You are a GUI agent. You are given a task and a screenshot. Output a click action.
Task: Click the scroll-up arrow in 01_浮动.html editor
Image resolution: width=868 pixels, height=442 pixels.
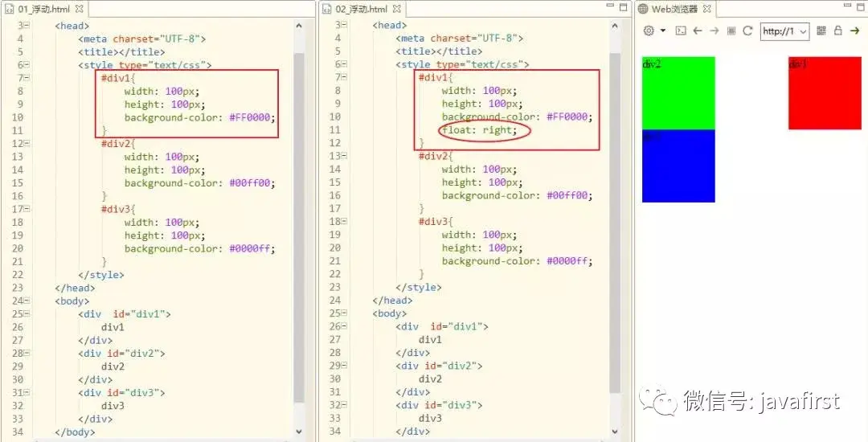299,26
